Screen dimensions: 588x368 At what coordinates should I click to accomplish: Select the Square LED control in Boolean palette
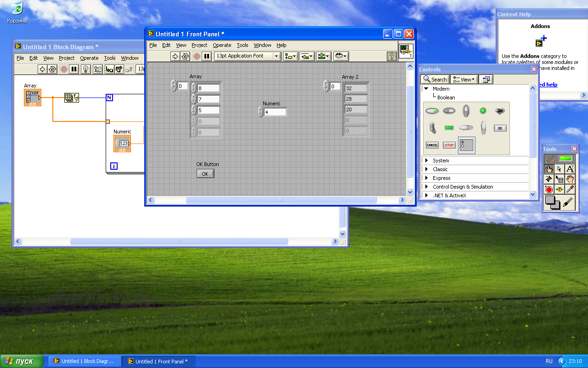[x=449, y=128]
